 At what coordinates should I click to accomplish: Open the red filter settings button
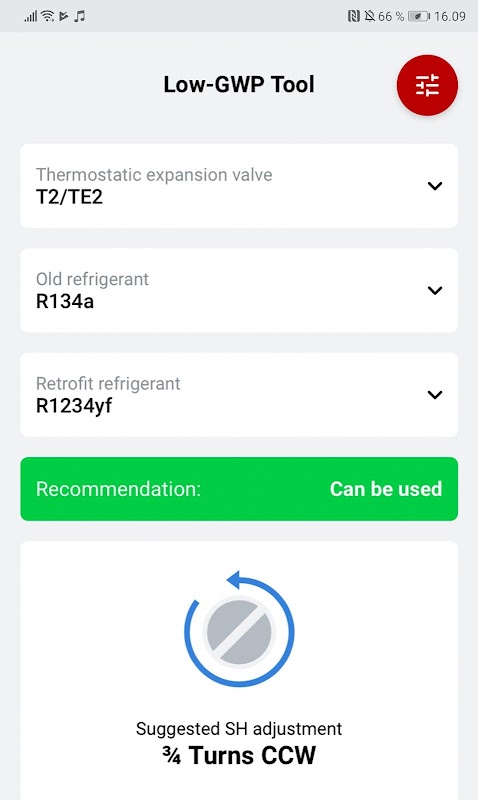(427, 85)
